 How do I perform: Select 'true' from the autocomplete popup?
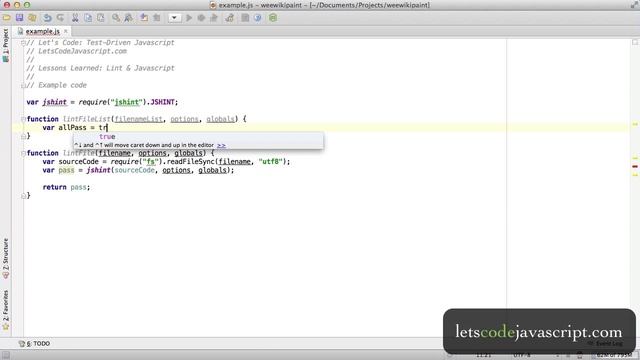point(198,137)
